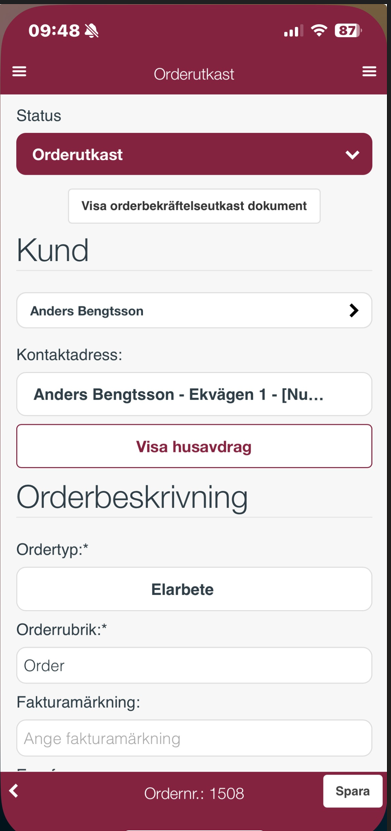Focus the Fakturamärkning input field
The width and height of the screenshot is (391, 831).
pyautogui.click(x=194, y=738)
